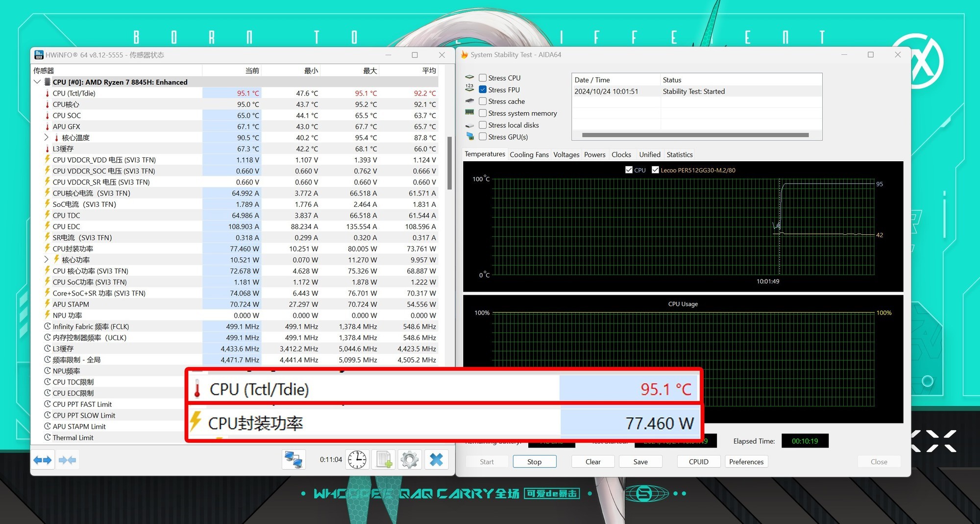980x524 pixels.
Task: Click HWiNFO expand-columns blue arrows icon
Action: (43, 460)
